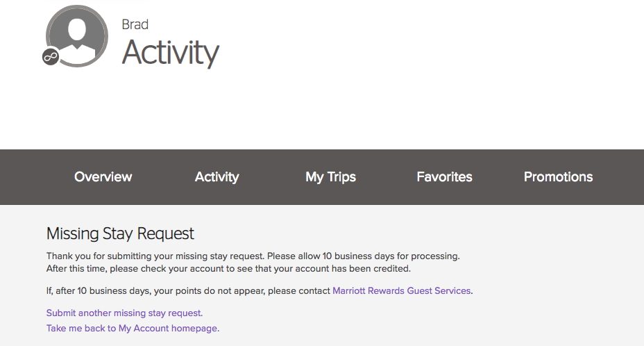The height and width of the screenshot is (346, 644).
Task: Click the profile avatar picture
Action: pyautogui.click(x=77, y=35)
